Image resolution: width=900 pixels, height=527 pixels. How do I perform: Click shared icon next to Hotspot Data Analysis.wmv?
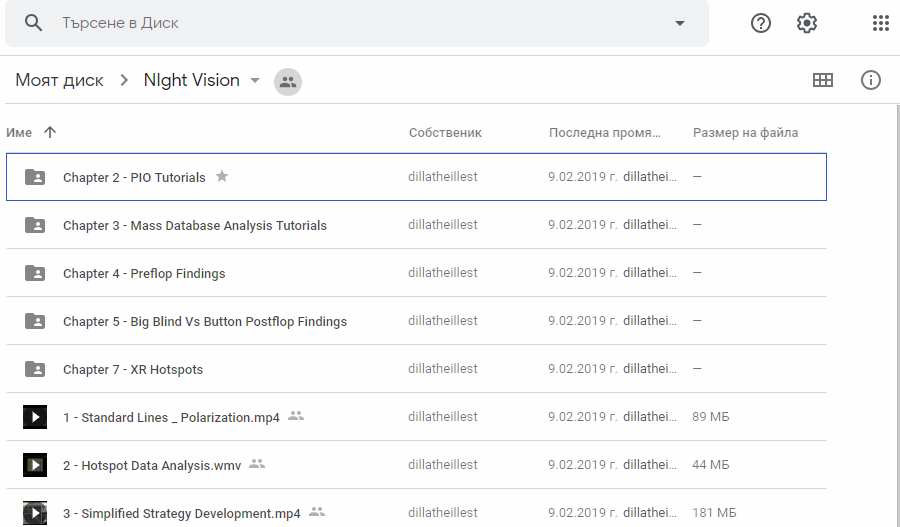[x=257, y=463]
